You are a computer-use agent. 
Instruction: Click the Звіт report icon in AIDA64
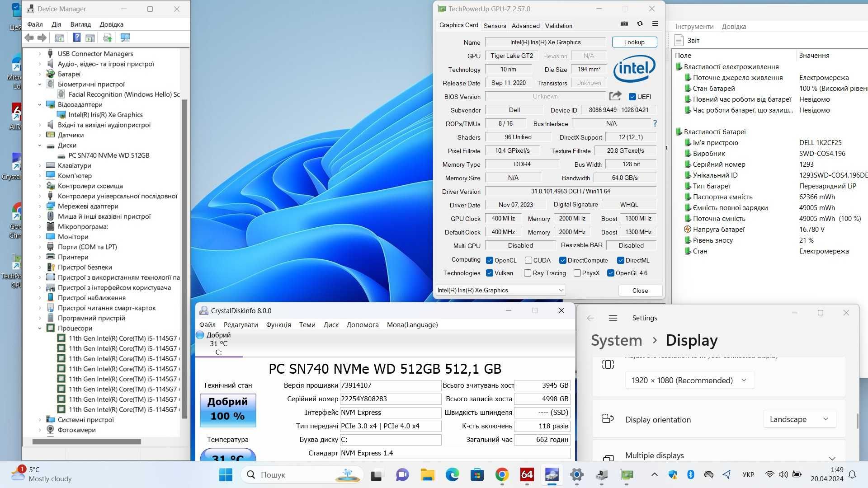point(679,40)
